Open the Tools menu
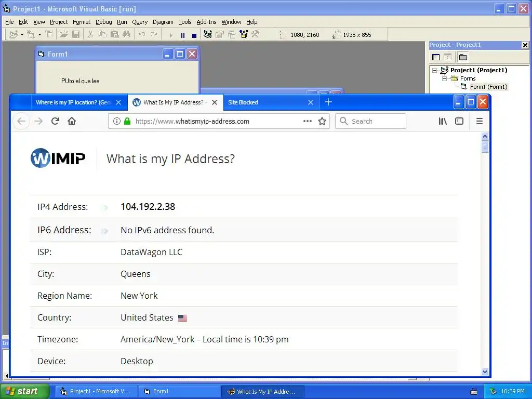The width and height of the screenshot is (532, 399). (x=185, y=22)
